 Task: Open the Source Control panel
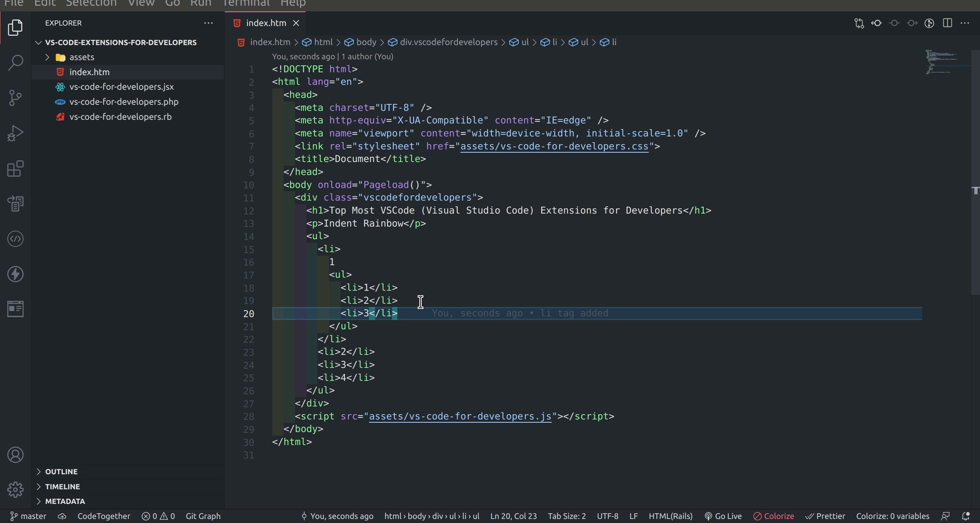[x=15, y=97]
